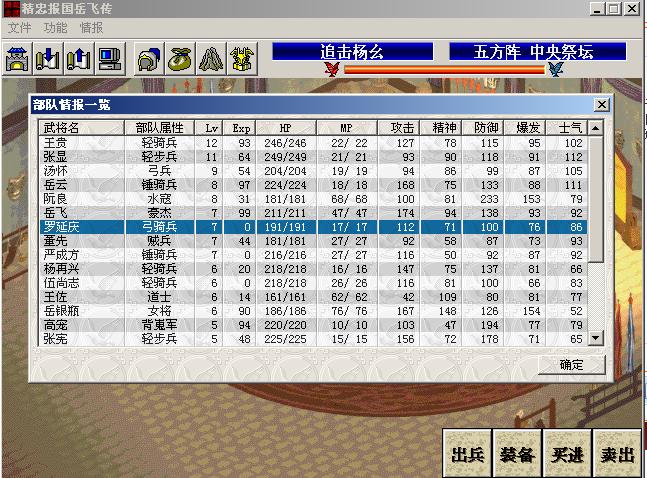647x478 pixels.
Task: Select the highlighted 罗延庆 row
Action: pyautogui.click(x=313, y=227)
